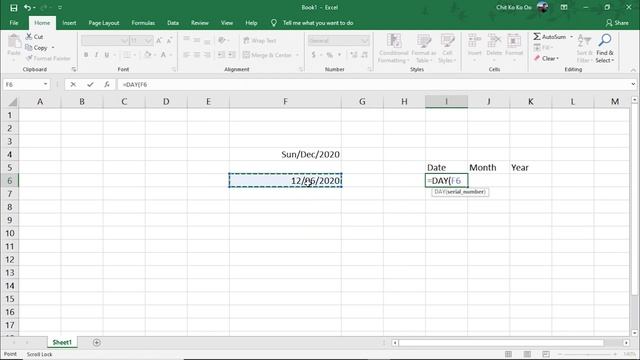Click the Find & Select magnifier
Viewport: 640px width, 360px height.
(604, 40)
